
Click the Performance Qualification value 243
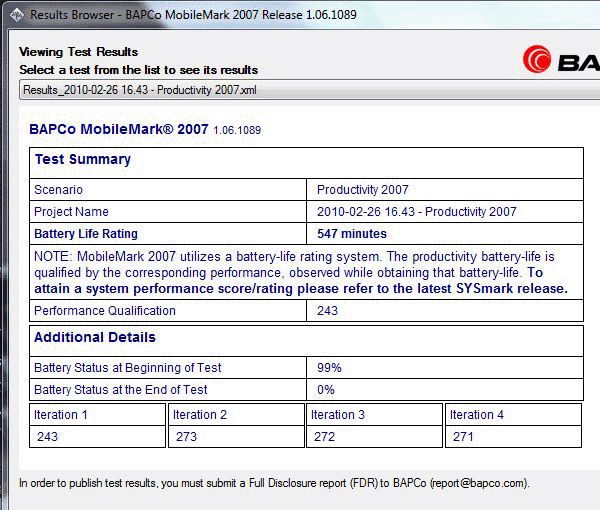(327, 311)
